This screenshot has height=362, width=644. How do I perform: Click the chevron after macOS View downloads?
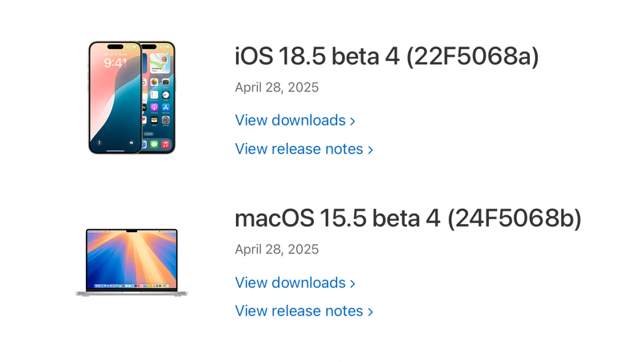[x=353, y=283]
